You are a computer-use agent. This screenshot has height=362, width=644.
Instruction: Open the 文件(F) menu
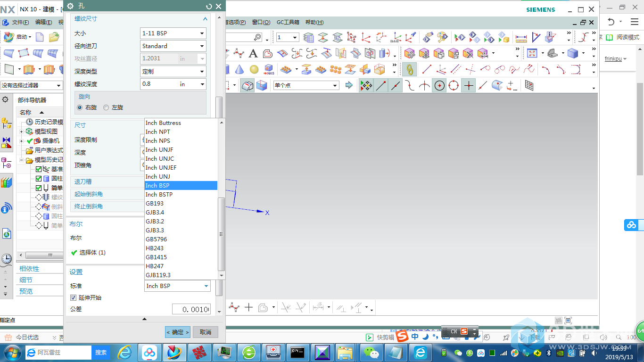(x=20, y=22)
